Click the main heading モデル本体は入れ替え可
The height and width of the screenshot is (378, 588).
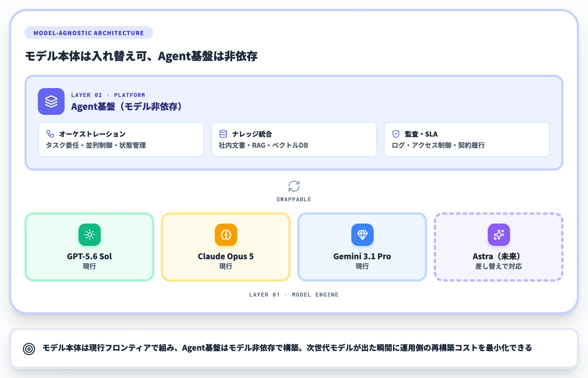point(141,56)
